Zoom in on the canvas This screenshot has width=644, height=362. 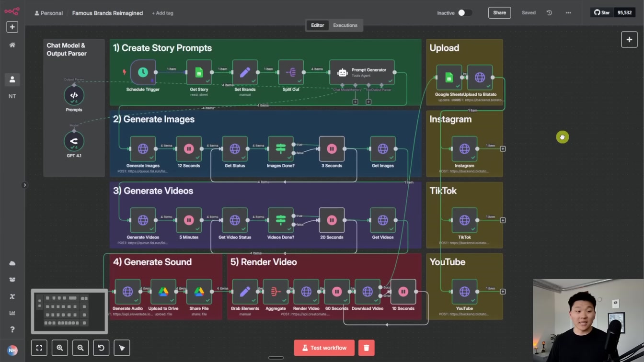(60, 348)
